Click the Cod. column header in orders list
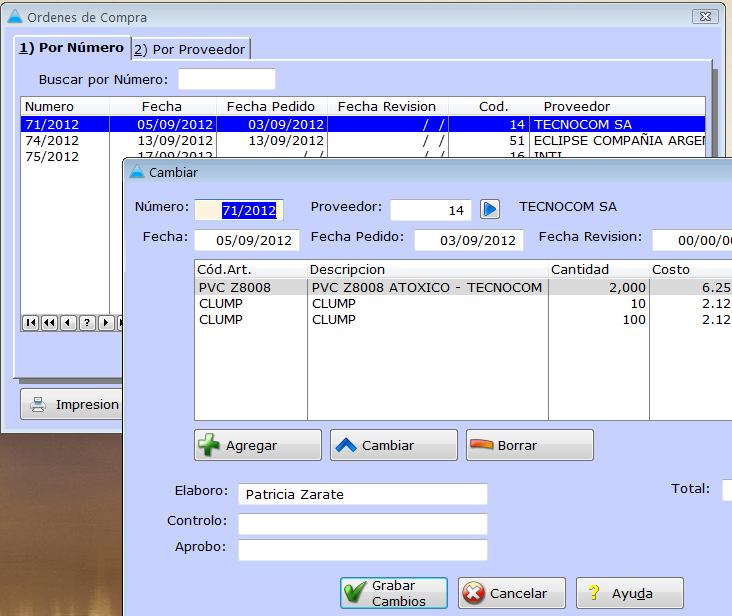This screenshot has height=616, width=732. 489,106
